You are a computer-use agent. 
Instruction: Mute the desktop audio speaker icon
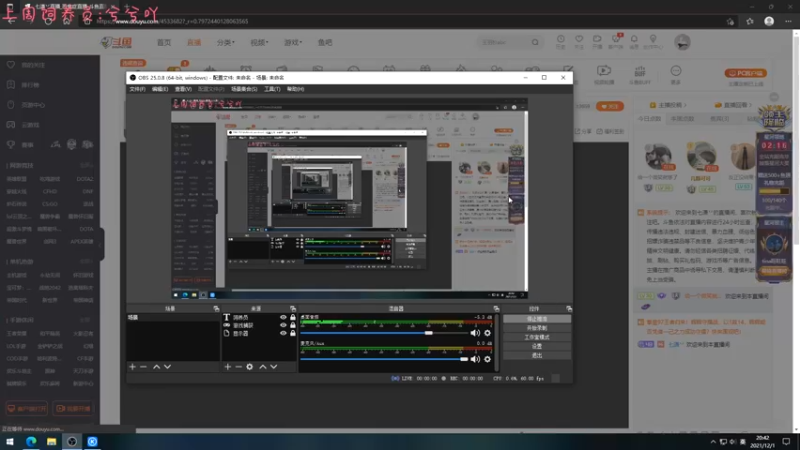(475, 333)
